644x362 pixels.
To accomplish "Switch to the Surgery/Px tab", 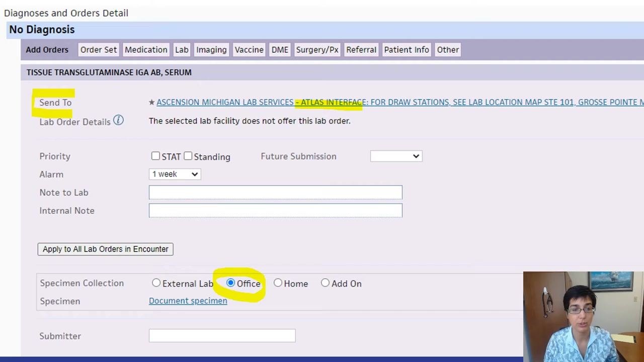I will (x=317, y=50).
